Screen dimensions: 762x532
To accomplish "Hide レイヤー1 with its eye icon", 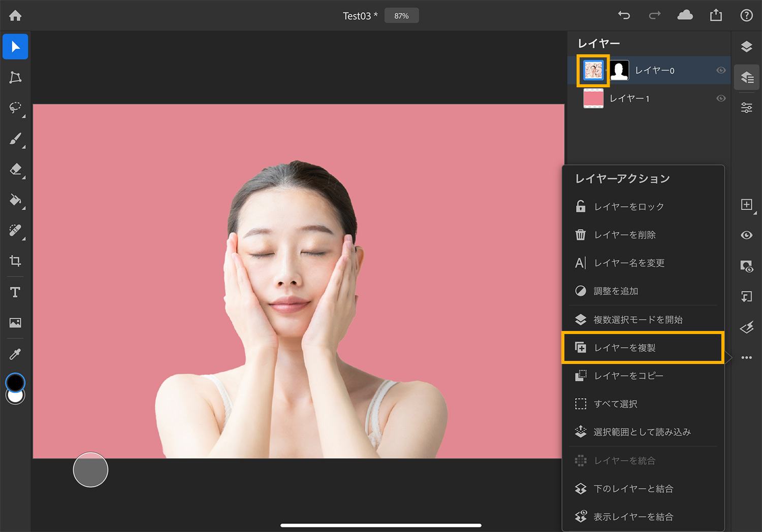I will [x=721, y=98].
